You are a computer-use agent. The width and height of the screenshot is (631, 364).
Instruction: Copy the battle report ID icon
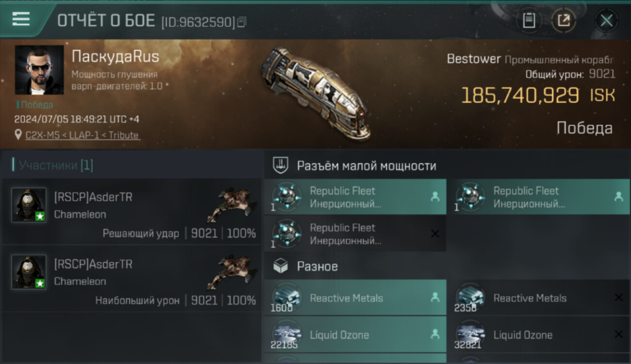[x=242, y=21]
